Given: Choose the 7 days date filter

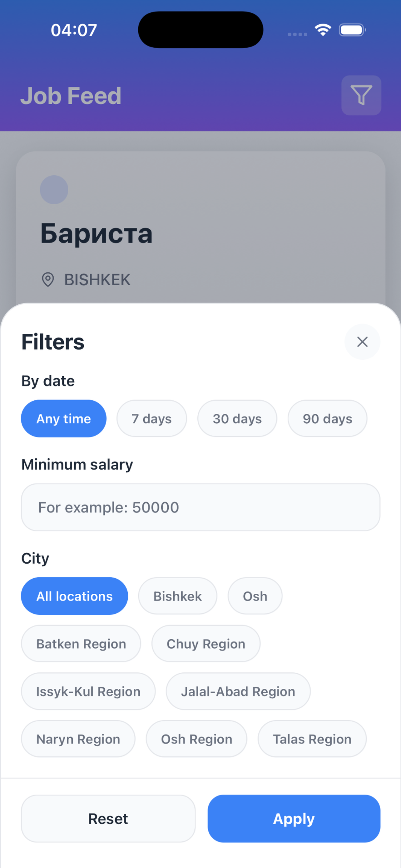Looking at the screenshot, I should (151, 418).
